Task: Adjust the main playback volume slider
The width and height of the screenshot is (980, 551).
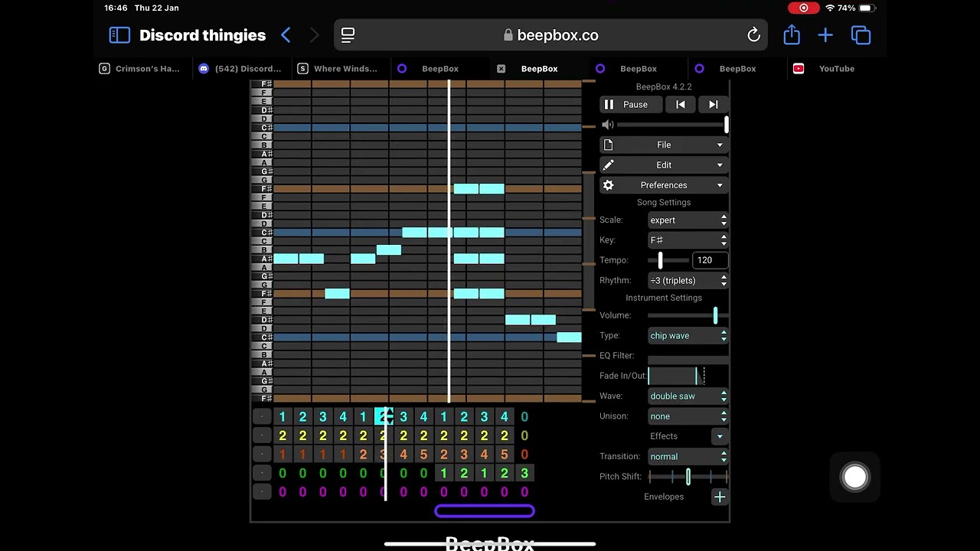Action: pyautogui.click(x=672, y=125)
